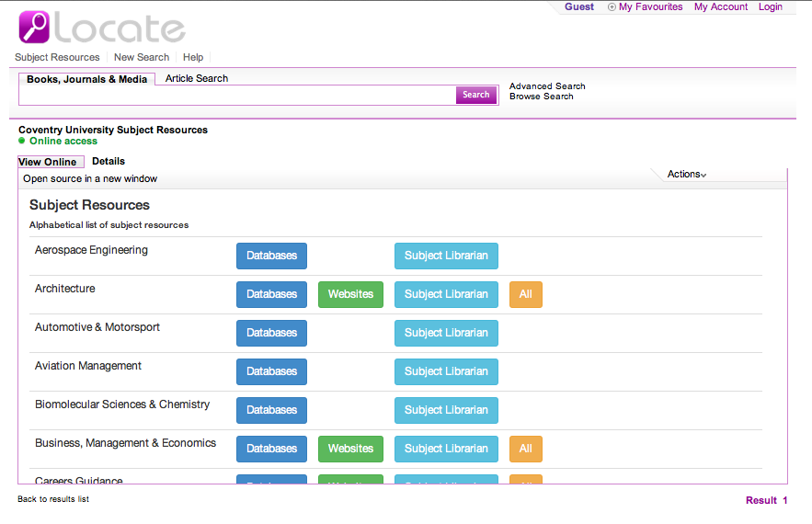Go to My Account
The height and width of the screenshot is (524, 812).
coord(721,7)
